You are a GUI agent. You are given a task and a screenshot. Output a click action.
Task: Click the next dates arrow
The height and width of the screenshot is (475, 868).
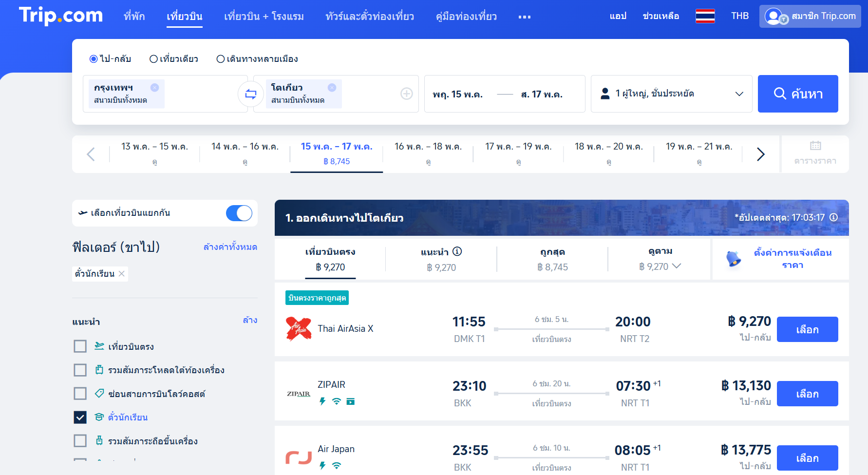761,154
